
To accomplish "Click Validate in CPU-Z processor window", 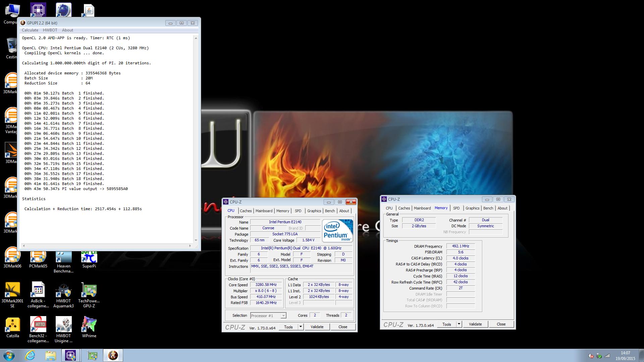I will point(317,327).
